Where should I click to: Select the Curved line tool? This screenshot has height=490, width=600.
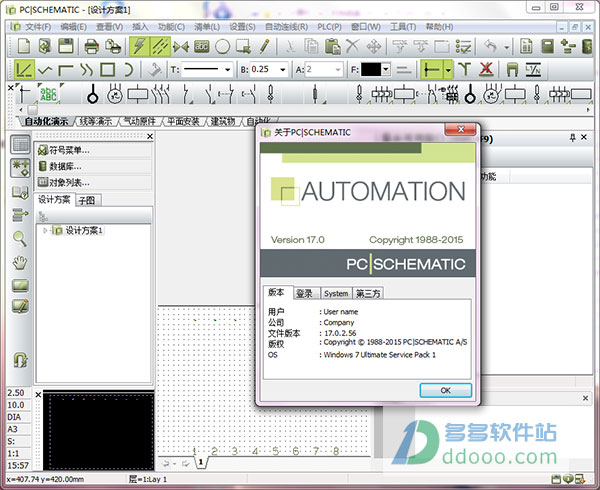click(x=87, y=70)
